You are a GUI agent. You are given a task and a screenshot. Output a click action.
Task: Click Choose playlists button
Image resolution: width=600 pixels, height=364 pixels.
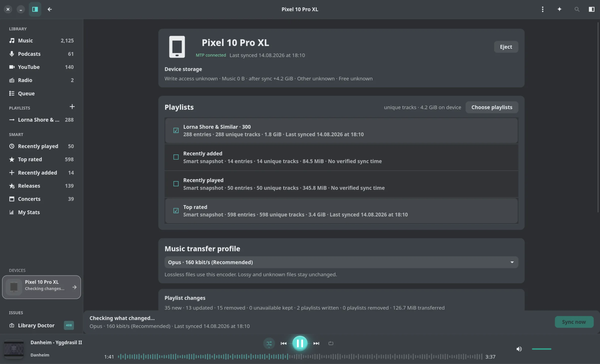(492, 107)
